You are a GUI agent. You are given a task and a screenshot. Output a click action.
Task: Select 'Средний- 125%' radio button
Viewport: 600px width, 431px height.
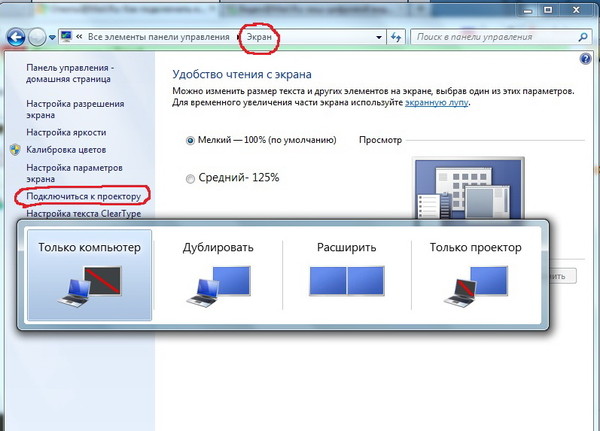(190, 179)
